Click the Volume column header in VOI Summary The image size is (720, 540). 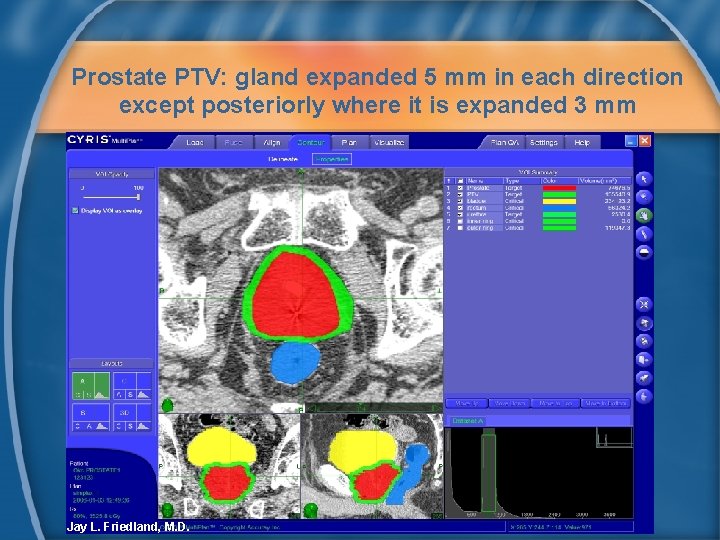point(605,181)
